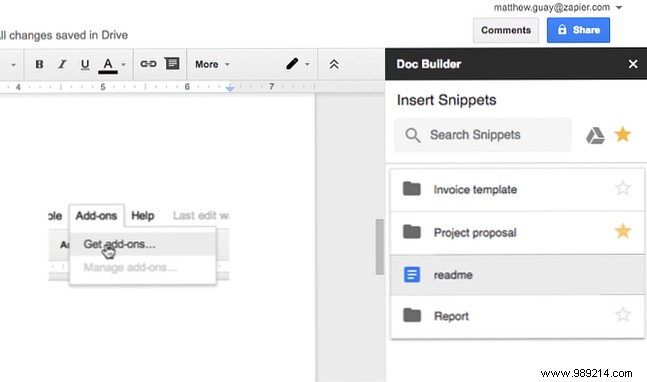
Task: Click the dropdown arrow left of Bold
Action: [x=13, y=65]
